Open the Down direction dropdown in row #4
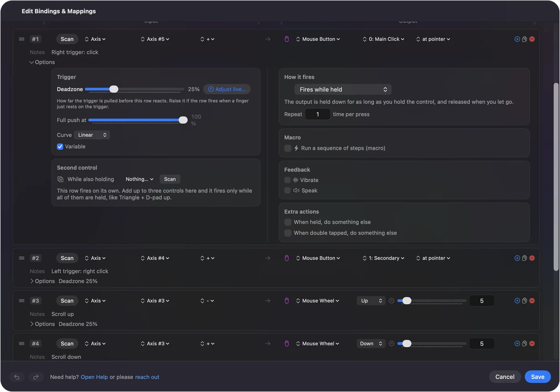Screen dimensions: 560x392 click(371, 344)
